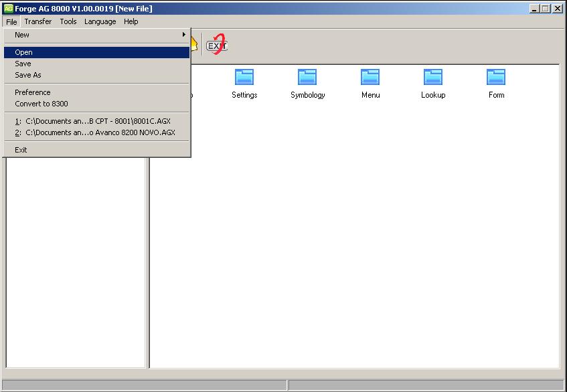The height and width of the screenshot is (392, 567).
Task: Choose Open in the File menu
Action: (x=96, y=52)
